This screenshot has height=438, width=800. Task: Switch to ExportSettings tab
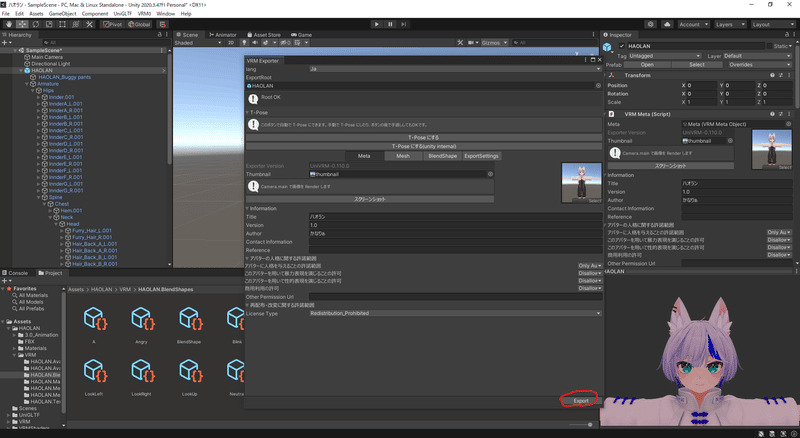click(481, 156)
